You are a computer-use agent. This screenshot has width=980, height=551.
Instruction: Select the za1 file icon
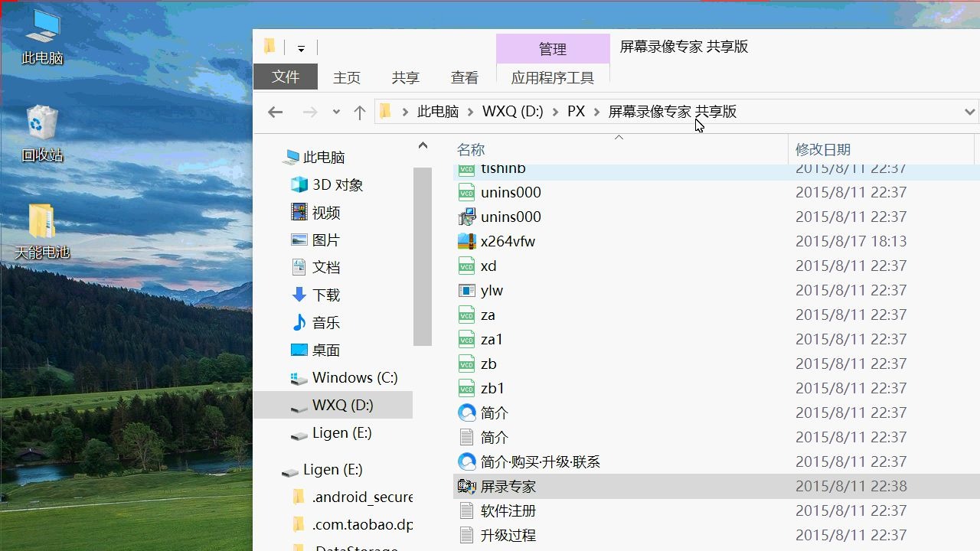pyautogui.click(x=467, y=340)
